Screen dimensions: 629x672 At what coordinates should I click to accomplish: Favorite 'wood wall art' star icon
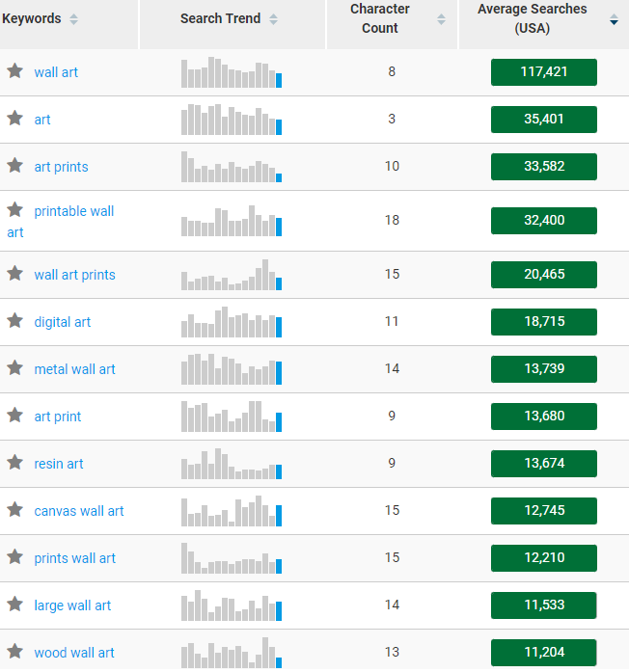[15, 652]
